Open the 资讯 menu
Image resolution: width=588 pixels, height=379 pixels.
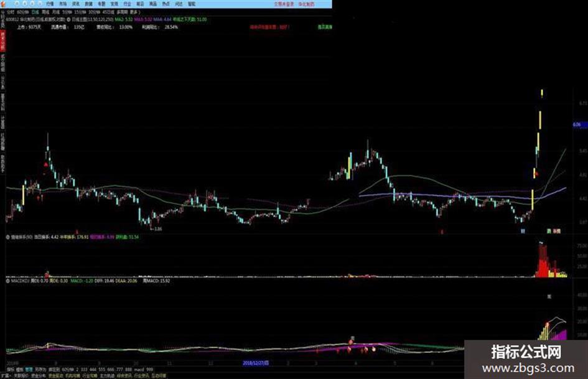point(76,4)
